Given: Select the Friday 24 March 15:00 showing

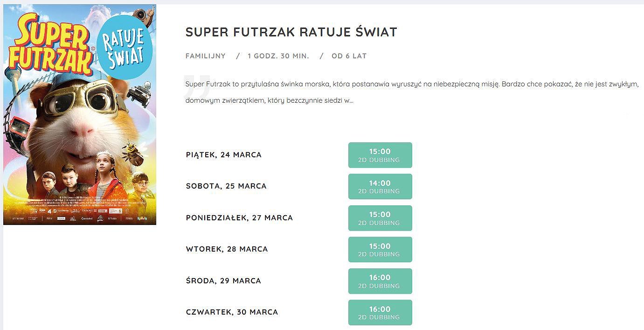Looking at the screenshot, I should pos(380,155).
